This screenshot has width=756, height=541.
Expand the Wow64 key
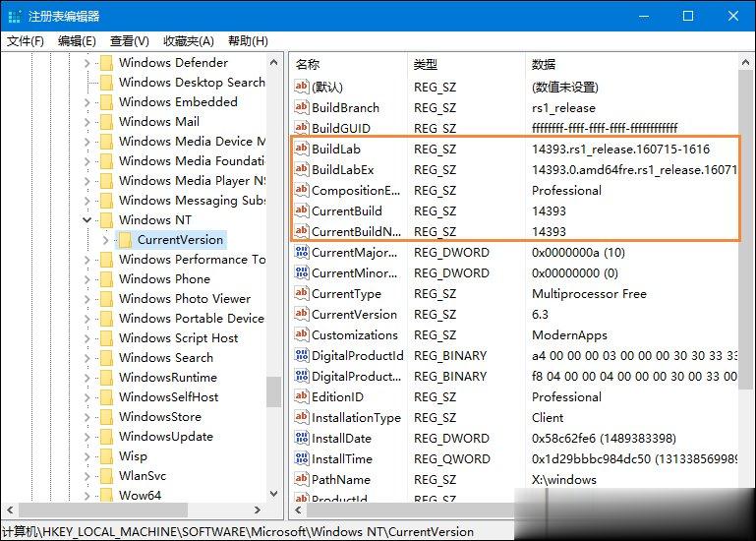point(87,496)
